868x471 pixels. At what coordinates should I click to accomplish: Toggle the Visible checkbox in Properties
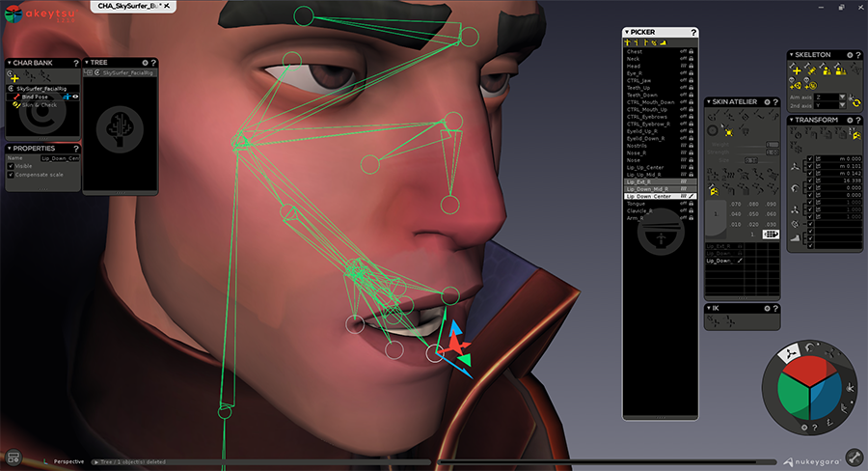(11, 166)
